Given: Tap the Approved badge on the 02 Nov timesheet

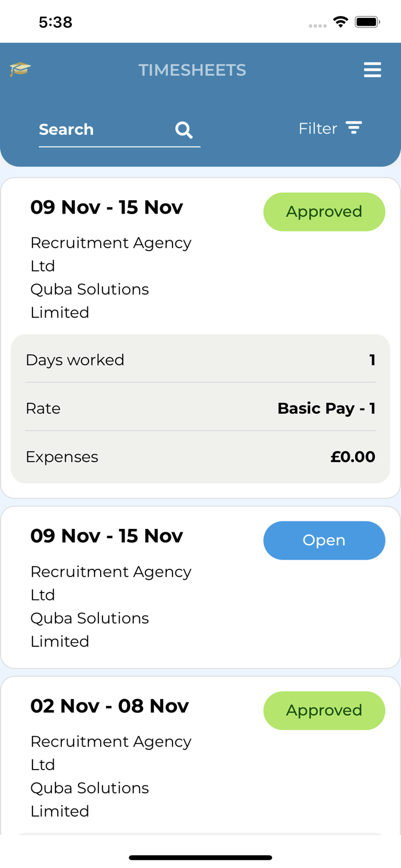Looking at the screenshot, I should [324, 710].
